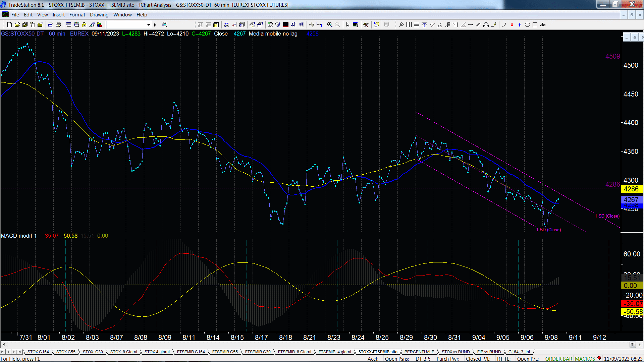
Task: Click the red -35.07 MACD axis marker
Action: click(x=632, y=304)
